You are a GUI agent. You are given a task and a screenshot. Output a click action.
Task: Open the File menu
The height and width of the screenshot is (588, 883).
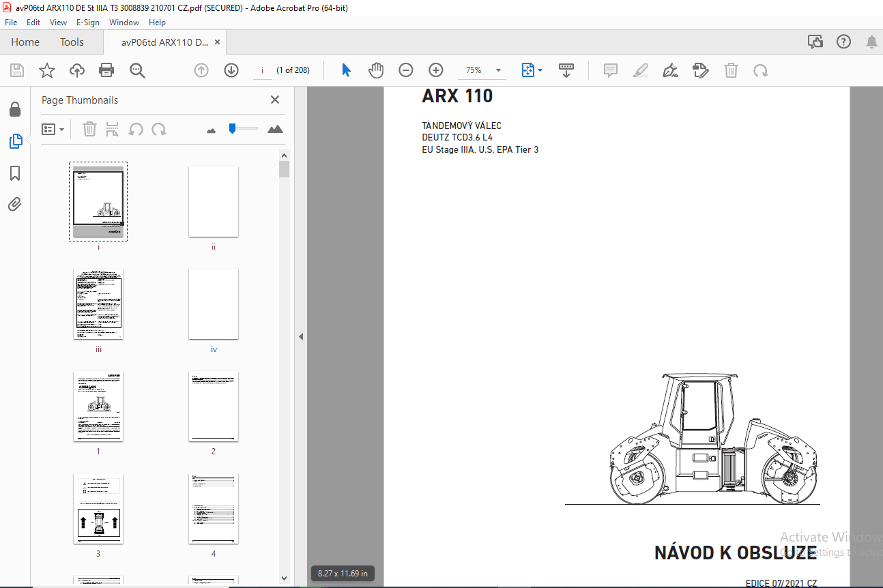click(x=12, y=23)
